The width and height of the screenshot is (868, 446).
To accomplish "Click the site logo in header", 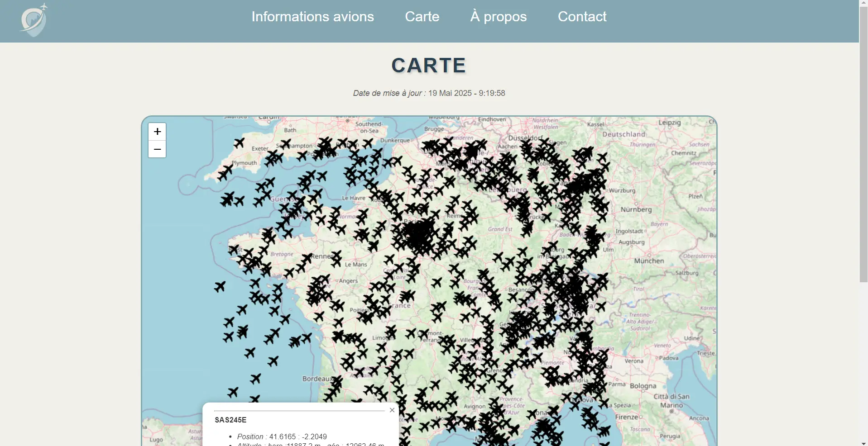I will click(x=34, y=20).
